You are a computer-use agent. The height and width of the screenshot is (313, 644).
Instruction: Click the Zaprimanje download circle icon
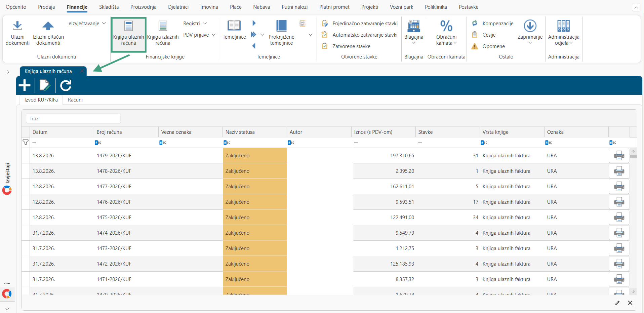click(530, 26)
